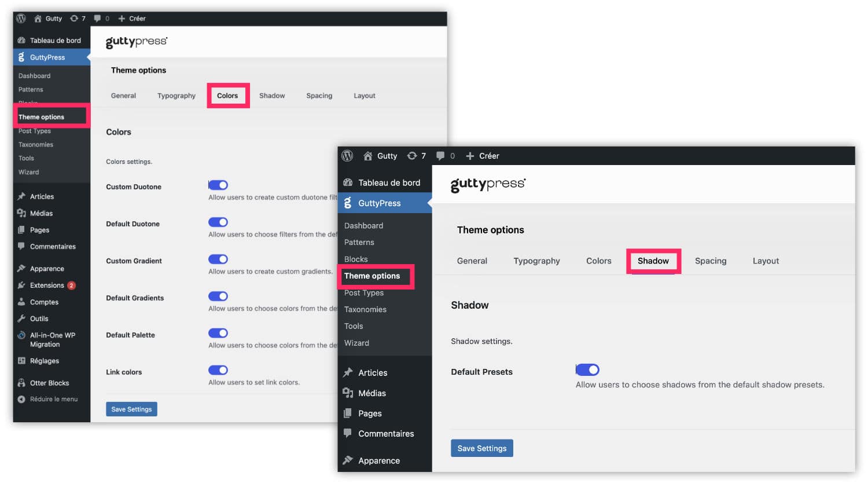This screenshot has height=483, width=868.
Task: Click Réglages settings icon in back window
Action: [x=21, y=361]
